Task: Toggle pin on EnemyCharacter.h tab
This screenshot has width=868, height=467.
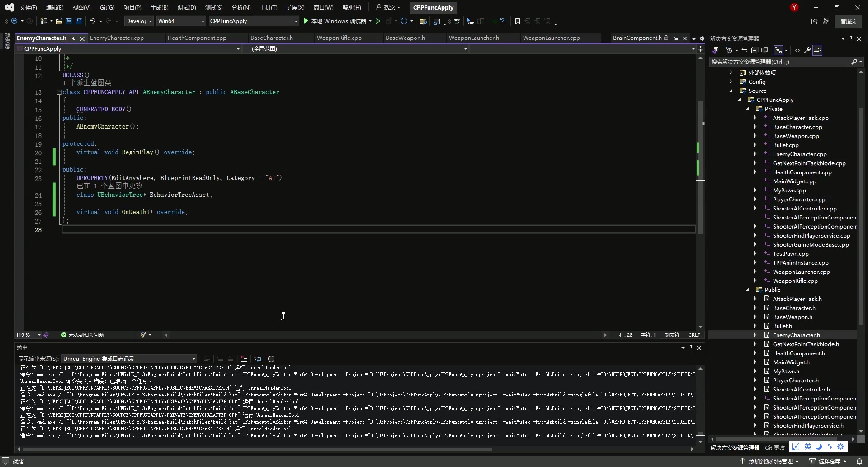Action: [x=74, y=38]
